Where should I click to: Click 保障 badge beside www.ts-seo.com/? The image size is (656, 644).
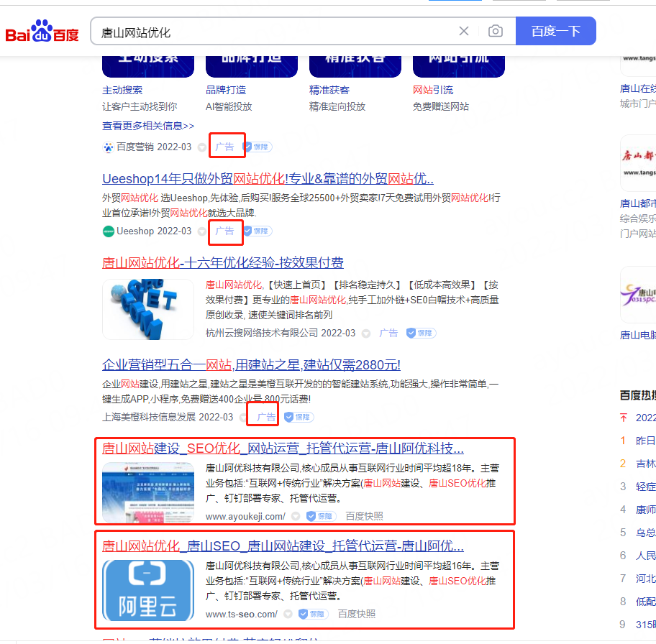click(x=313, y=615)
